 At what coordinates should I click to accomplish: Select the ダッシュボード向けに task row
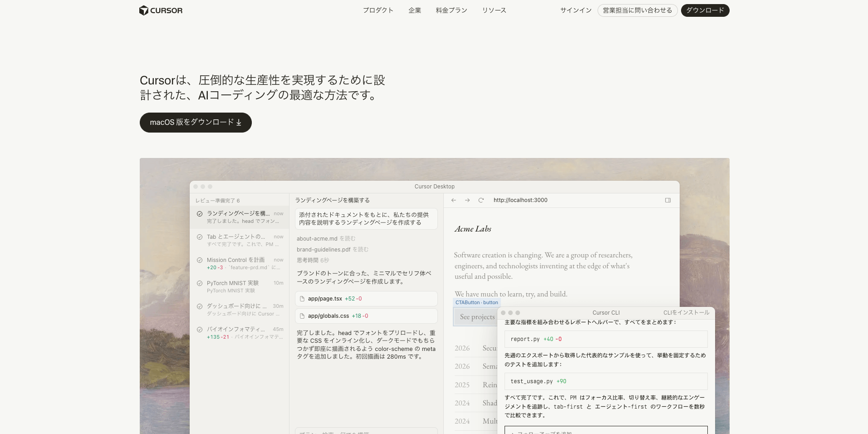(x=240, y=310)
